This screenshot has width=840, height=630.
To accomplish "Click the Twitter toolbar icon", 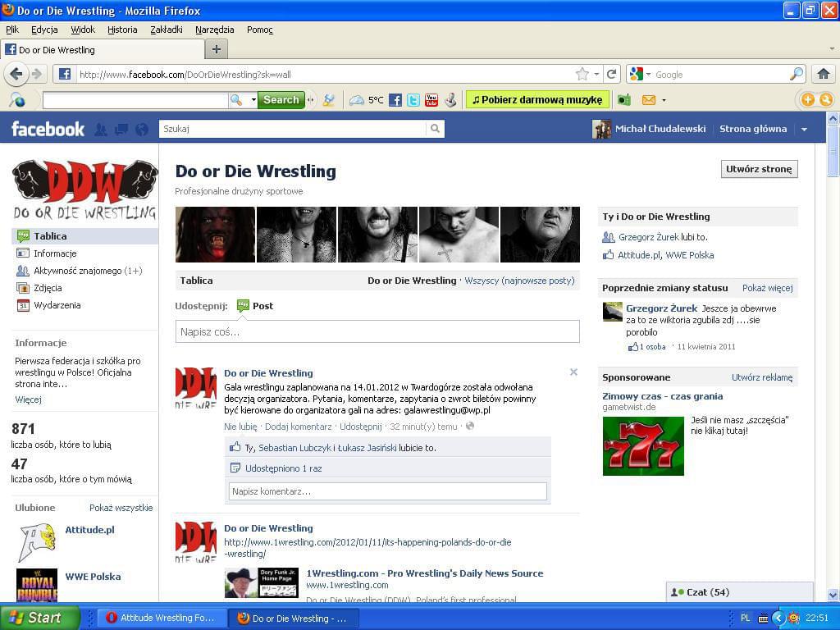I will 413,100.
